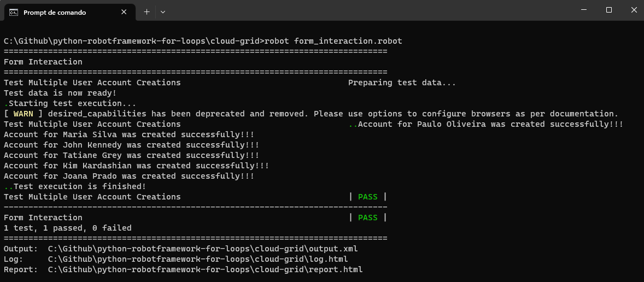Expand the new tab profile dropdown chevron
Image resolution: width=644 pixels, height=282 pixels.
pyautogui.click(x=163, y=11)
